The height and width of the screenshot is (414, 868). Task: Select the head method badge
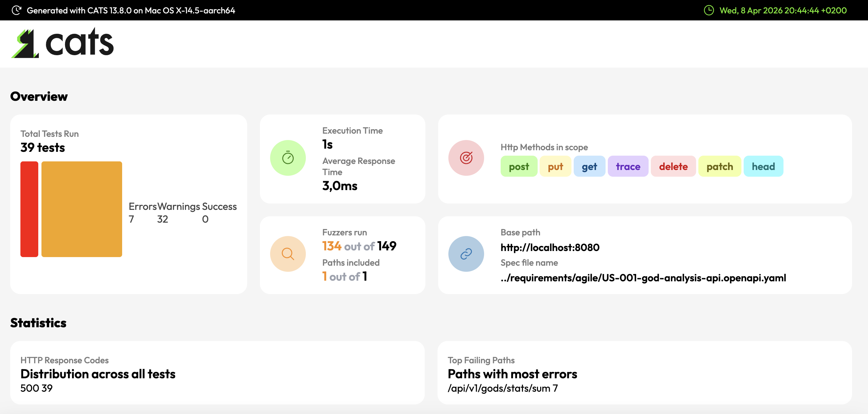(x=763, y=166)
